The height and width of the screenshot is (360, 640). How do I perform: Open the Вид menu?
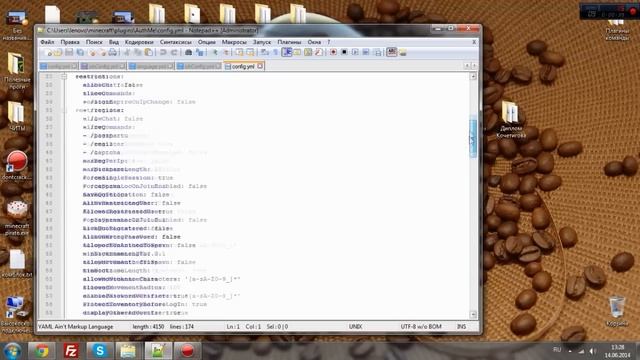coord(114,42)
